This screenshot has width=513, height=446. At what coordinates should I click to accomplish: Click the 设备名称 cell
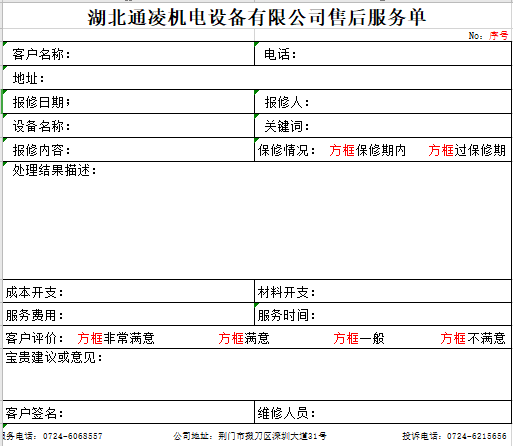pos(128,126)
